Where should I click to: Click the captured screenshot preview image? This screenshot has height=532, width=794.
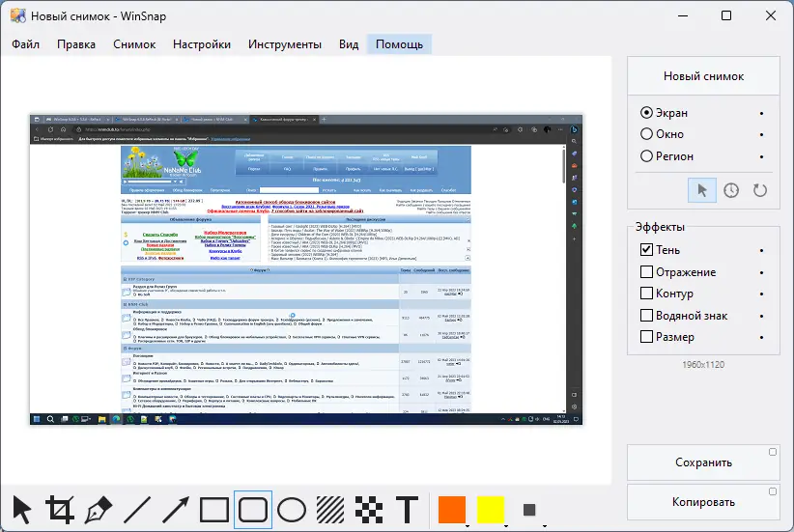coord(306,269)
